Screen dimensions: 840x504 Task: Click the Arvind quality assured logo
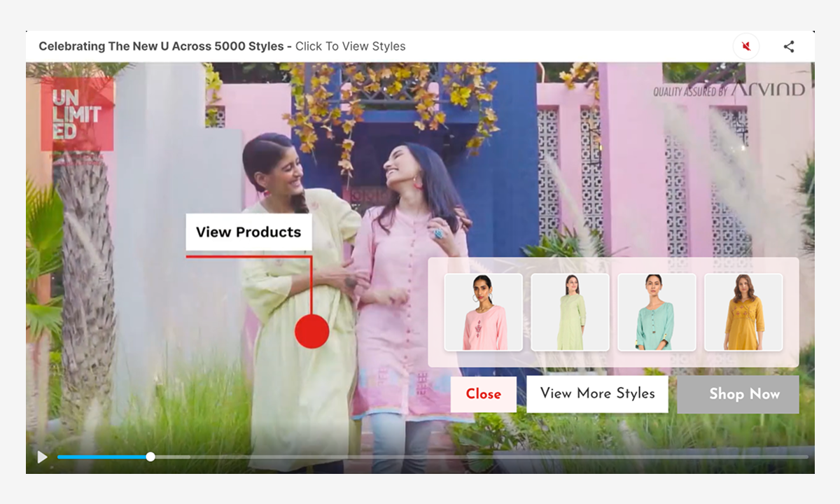click(x=729, y=90)
